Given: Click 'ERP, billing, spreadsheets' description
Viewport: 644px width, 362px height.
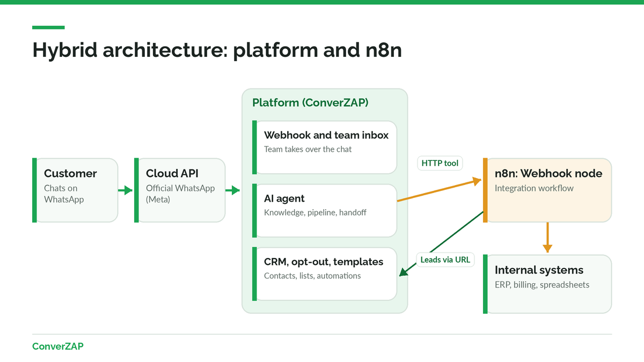Looking at the screenshot, I should click(542, 285).
